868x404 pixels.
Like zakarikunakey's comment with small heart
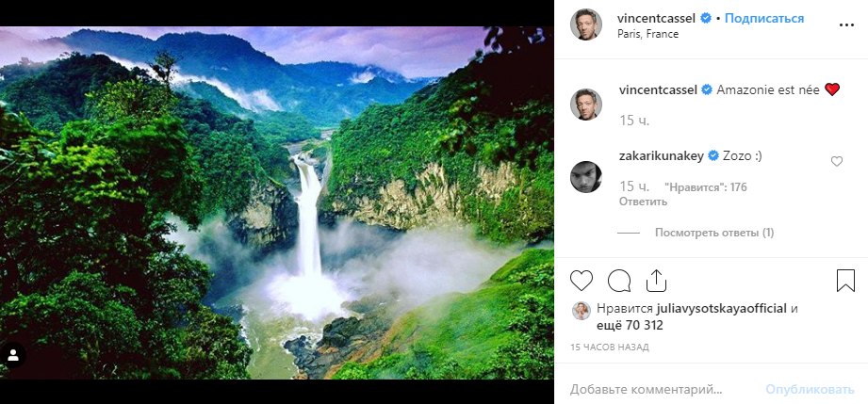[836, 162]
